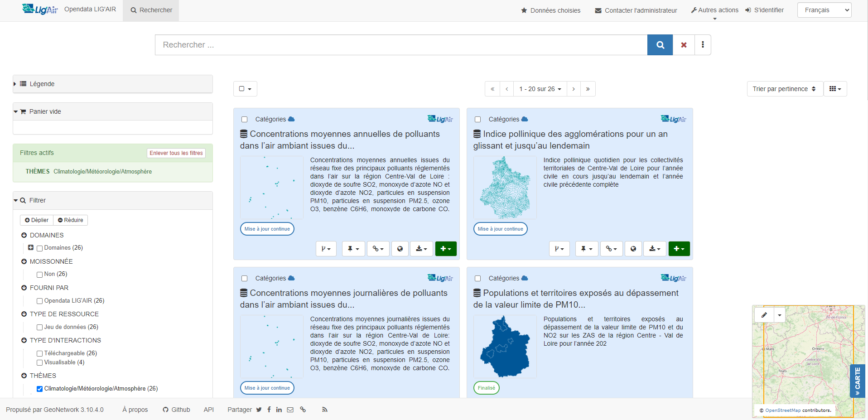Collapse the Filtrer panel

[x=113, y=200]
